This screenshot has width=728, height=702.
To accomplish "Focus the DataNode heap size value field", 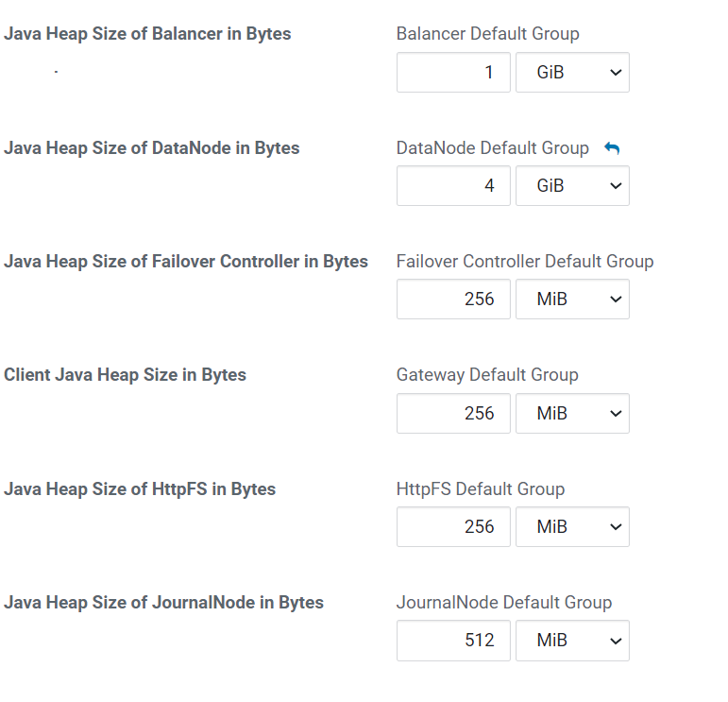I will pyautogui.click(x=453, y=186).
